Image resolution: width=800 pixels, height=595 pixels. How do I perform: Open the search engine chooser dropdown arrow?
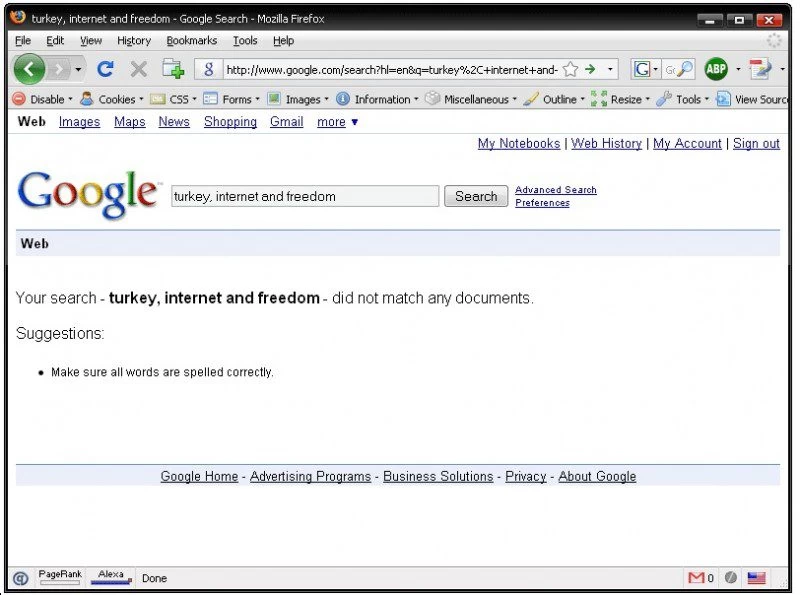click(656, 69)
